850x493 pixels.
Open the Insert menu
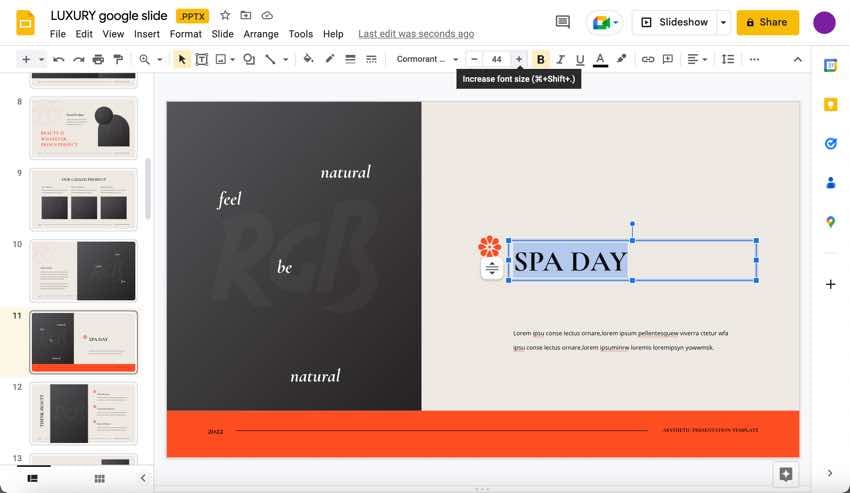pos(146,34)
